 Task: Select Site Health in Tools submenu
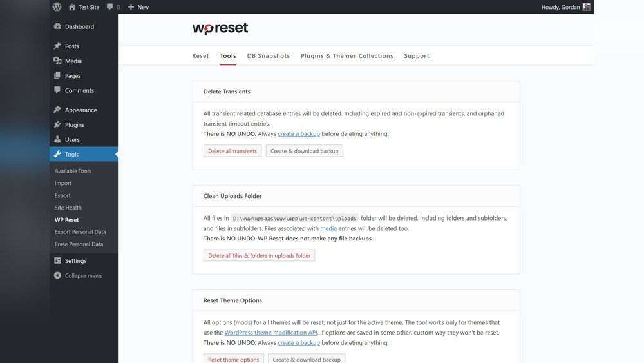coord(68,208)
